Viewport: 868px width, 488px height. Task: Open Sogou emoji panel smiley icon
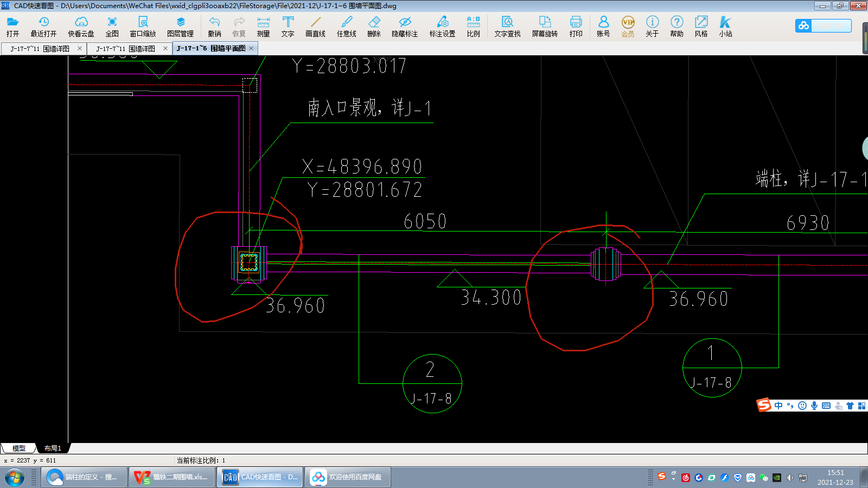(x=802, y=406)
